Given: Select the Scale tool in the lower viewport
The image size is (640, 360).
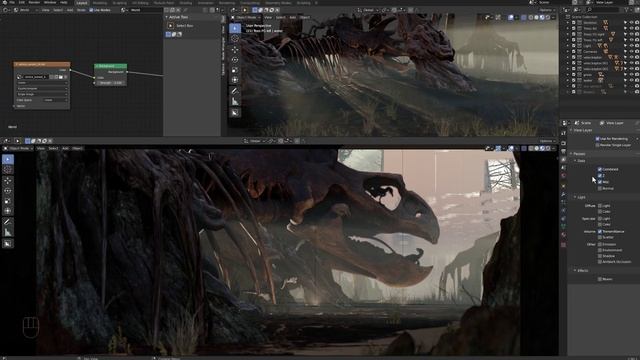Looking at the screenshot, I should point(8,201).
